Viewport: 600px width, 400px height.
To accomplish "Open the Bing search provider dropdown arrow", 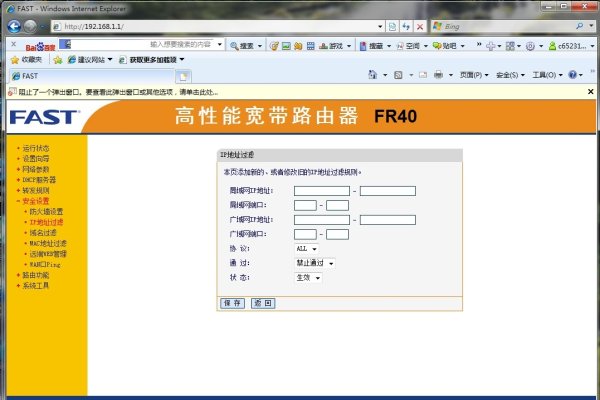I will (591, 26).
